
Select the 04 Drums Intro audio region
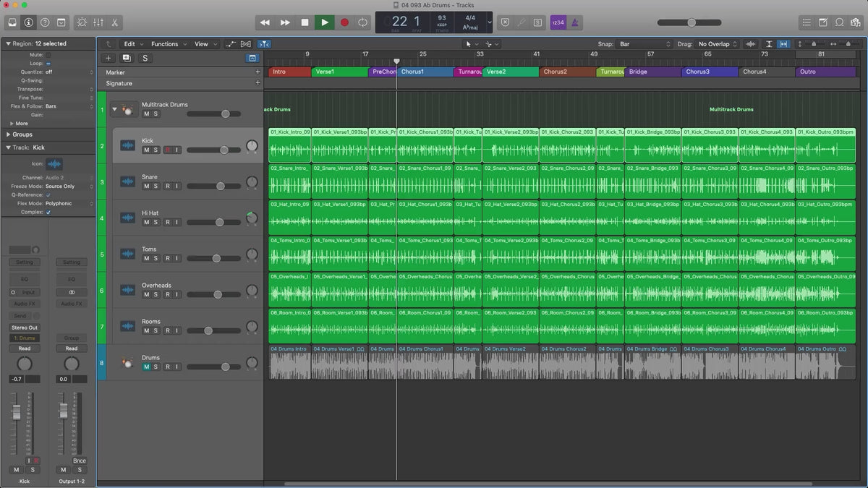coord(290,362)
